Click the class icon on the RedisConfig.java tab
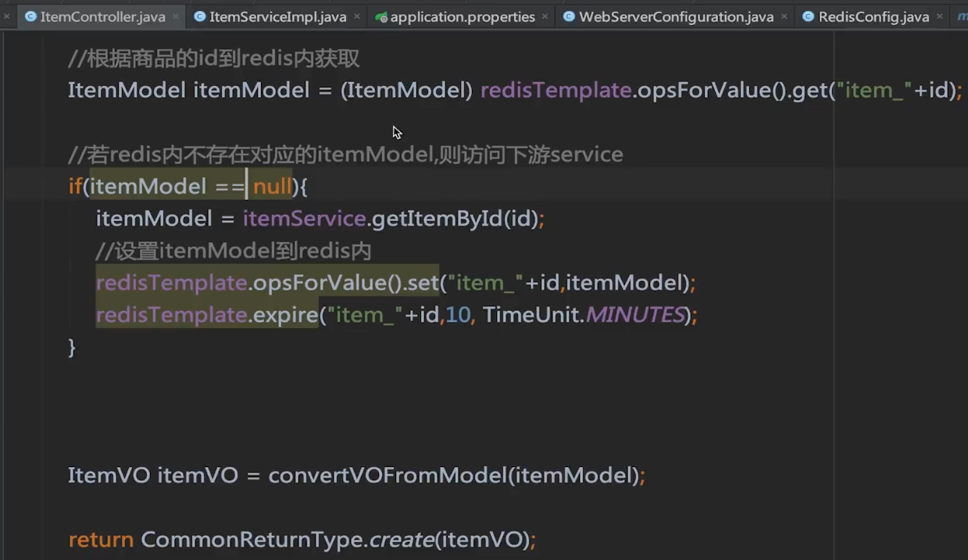Screen dimensions: 968x560 click(808, 16)
